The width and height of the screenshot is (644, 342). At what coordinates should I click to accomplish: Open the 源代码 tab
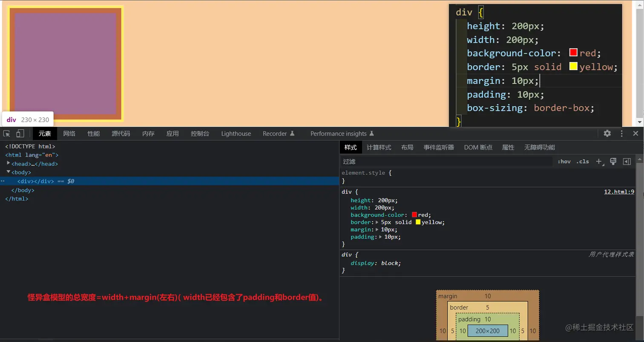pos(121,134)
